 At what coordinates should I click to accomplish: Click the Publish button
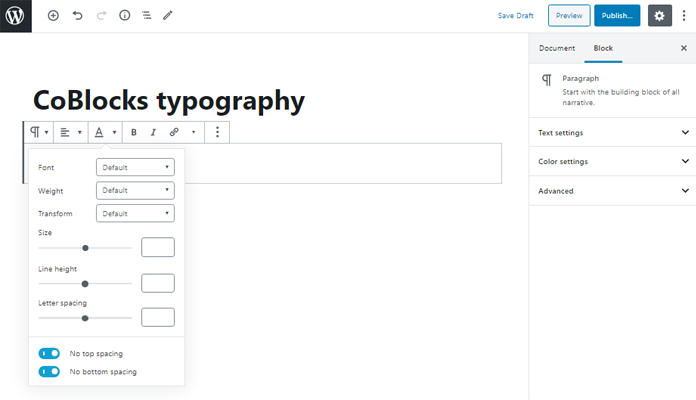[617, 16]
